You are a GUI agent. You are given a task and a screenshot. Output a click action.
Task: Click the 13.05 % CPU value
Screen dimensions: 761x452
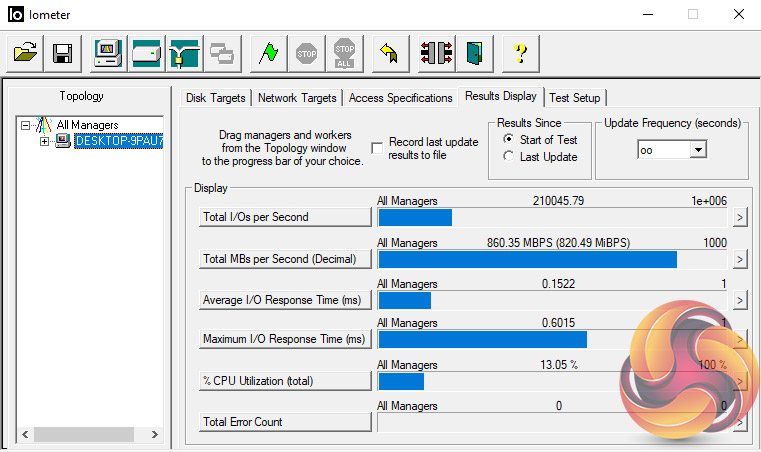tap(559, 364)
